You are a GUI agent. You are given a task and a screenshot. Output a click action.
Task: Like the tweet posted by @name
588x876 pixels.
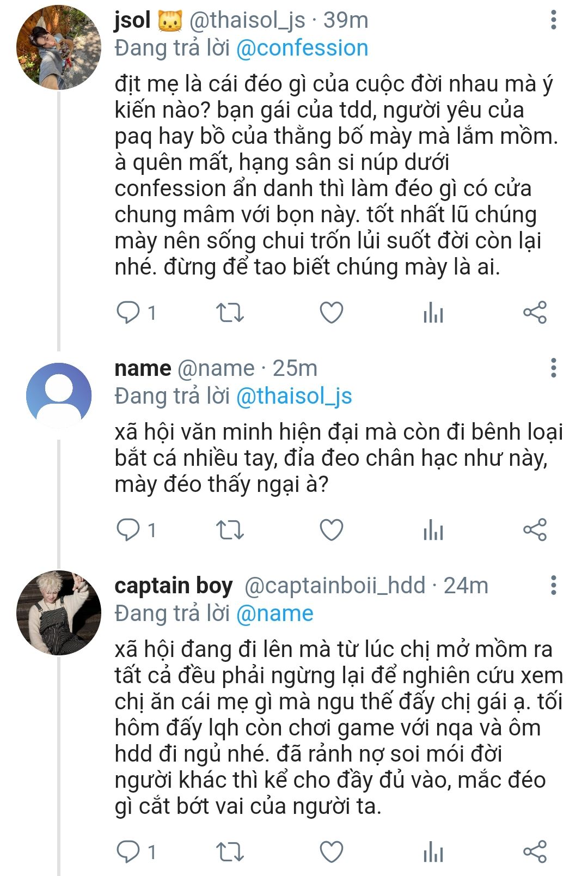point(331,530)
